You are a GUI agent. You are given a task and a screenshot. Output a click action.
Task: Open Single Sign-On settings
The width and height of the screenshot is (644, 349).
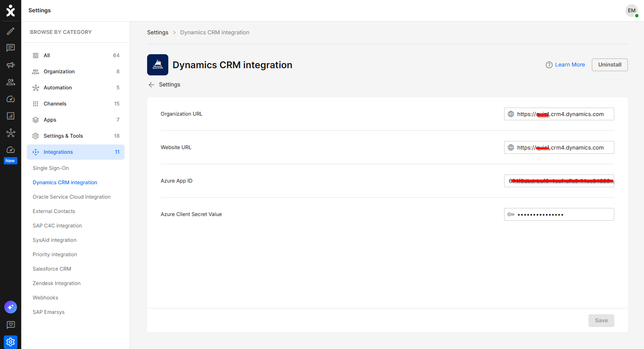point(50,168)
